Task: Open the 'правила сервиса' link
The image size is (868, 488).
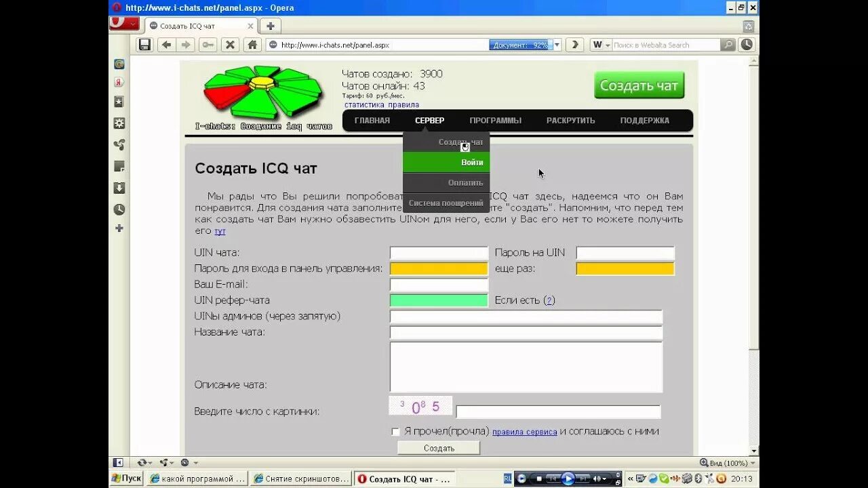Action: pyautogui.click(x=524, y=431)
